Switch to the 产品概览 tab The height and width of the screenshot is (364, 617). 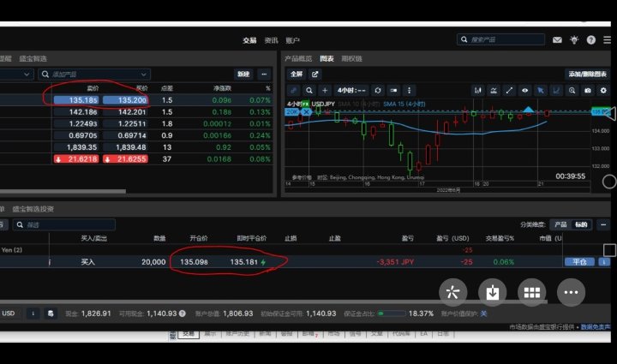click(298, 58)
